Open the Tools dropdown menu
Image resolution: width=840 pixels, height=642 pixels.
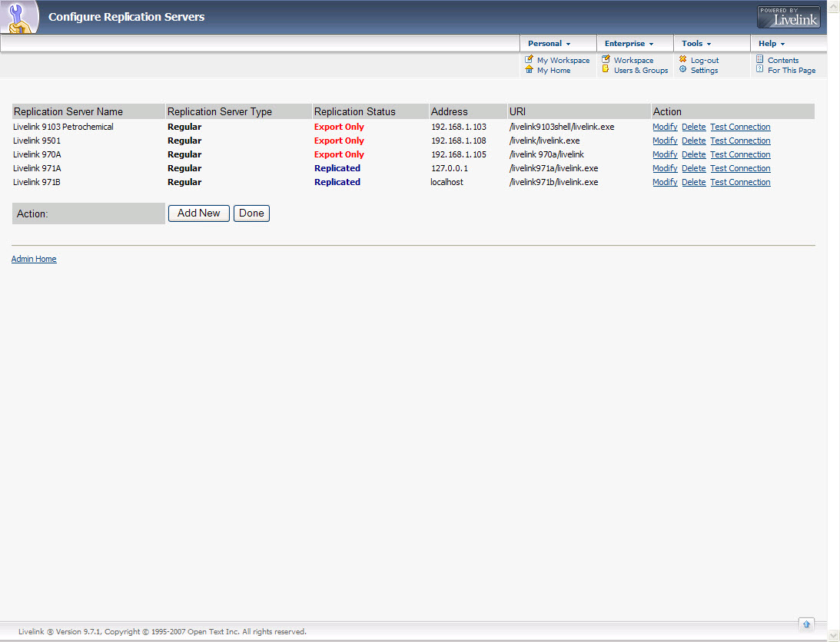[696, 44]
